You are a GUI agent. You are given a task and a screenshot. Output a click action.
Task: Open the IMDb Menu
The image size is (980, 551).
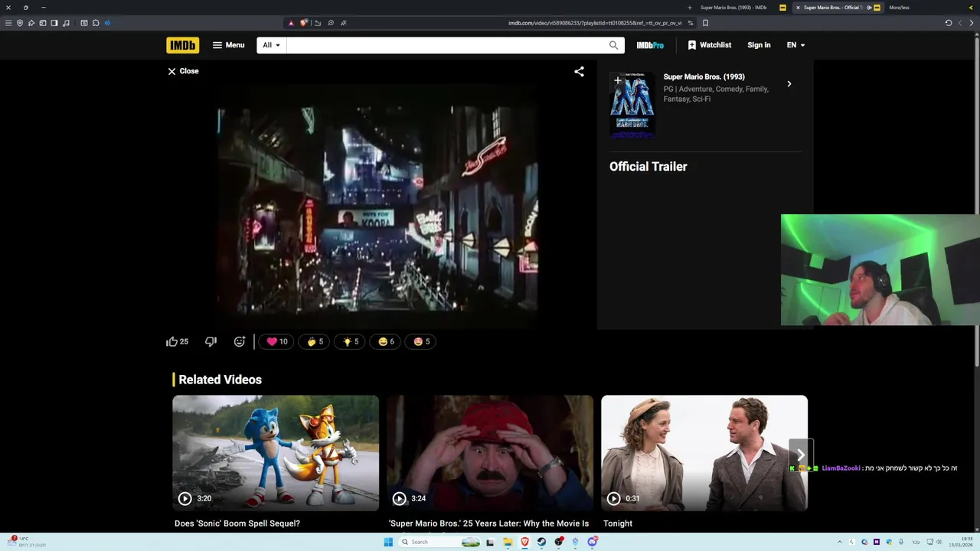pyautogui.click(x=228, y=45)
